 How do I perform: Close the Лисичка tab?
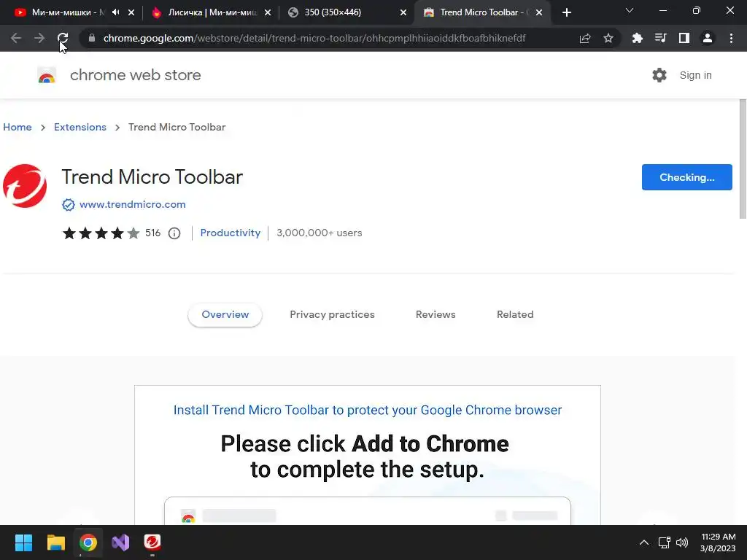pyautogui.click(x=267, y=12)
